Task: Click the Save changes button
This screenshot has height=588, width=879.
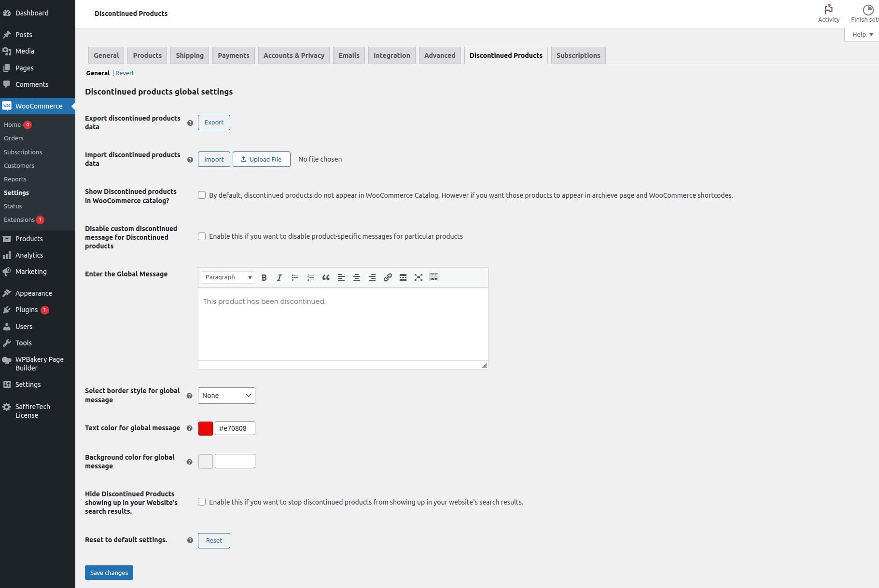Action: (x=109, y=573)
